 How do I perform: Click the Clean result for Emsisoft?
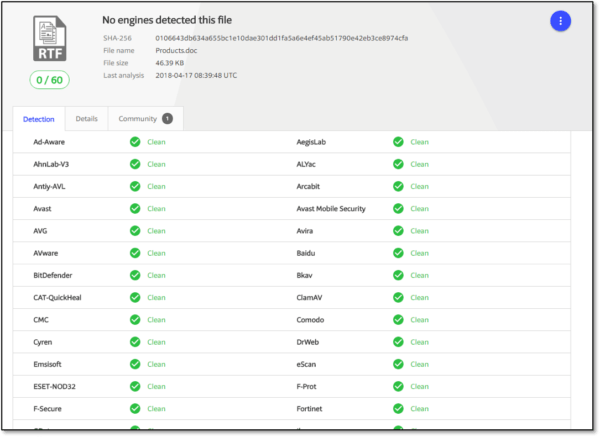point(156,364)
